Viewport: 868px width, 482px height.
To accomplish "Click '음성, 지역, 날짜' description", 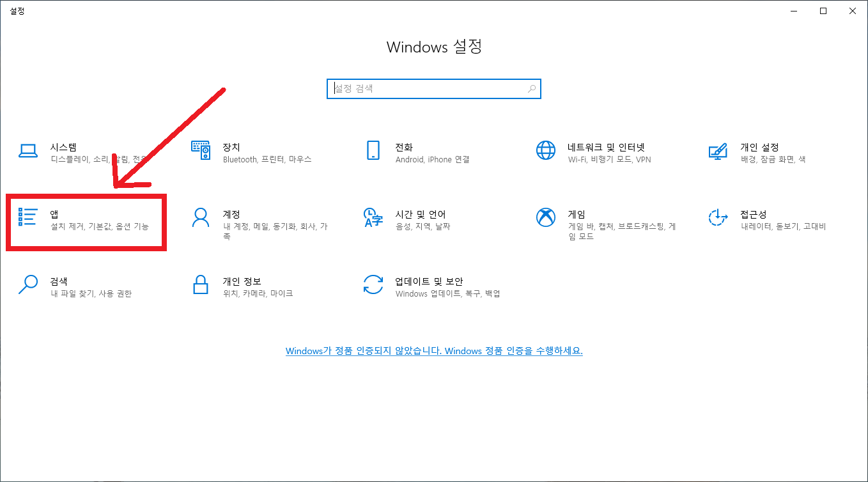I will pyautogui.click(x=423, y=226).
